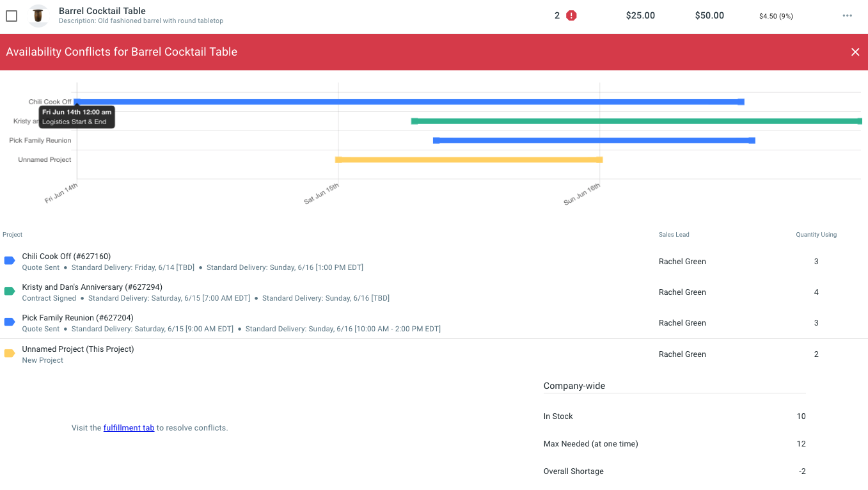
Task: Click quantity 4 for Kristy and Dan's Anniversary
Action: pyautogui.click(x=816, y=292)
